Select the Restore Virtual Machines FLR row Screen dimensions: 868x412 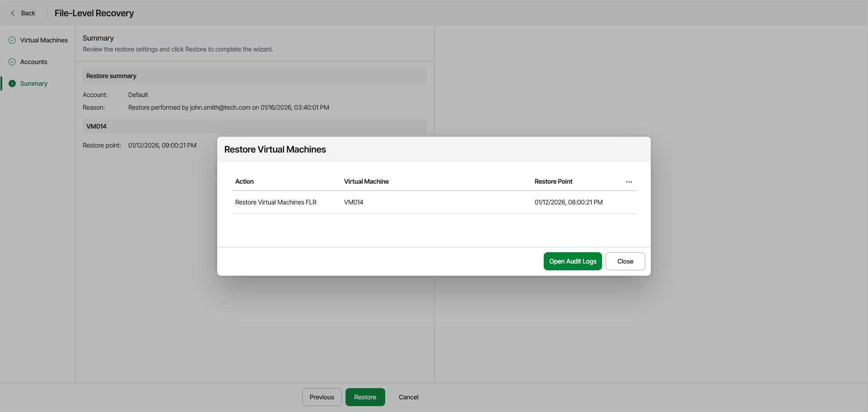[x=275, y=202]
